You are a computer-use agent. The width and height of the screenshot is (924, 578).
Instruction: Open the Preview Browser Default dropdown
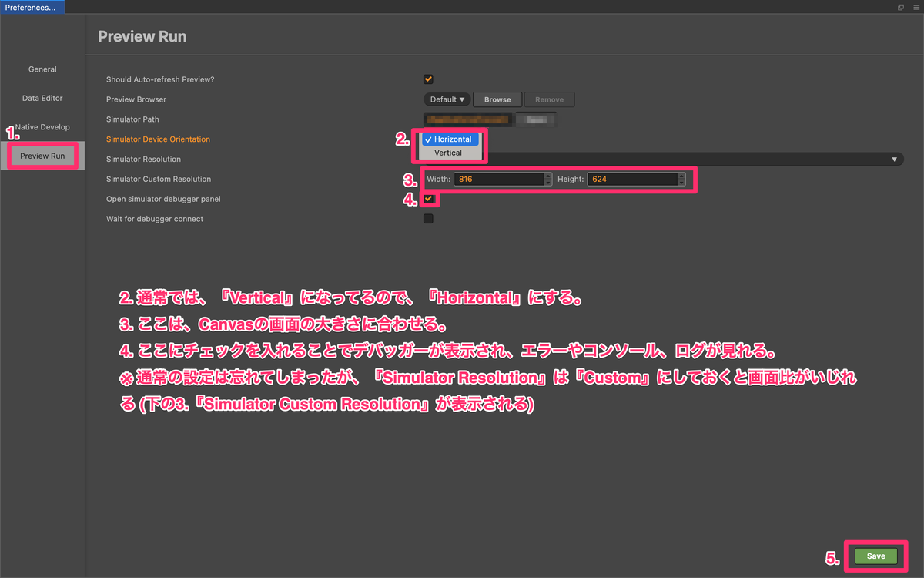click(x=447, y=99)
